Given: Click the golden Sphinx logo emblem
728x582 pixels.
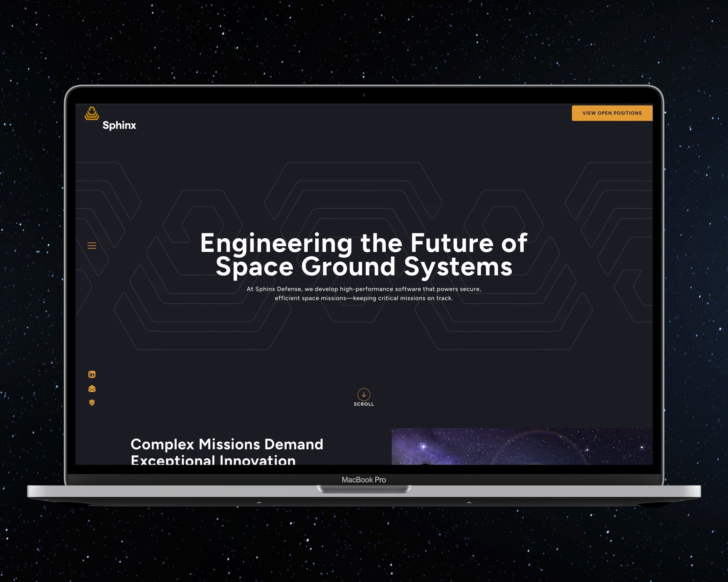Looking at the screenshot, I should point(91,113).
